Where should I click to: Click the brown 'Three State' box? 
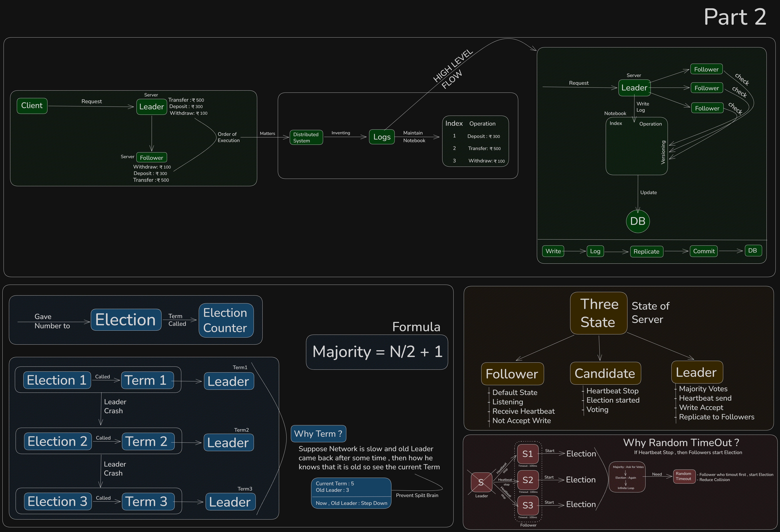click(599, 313)
